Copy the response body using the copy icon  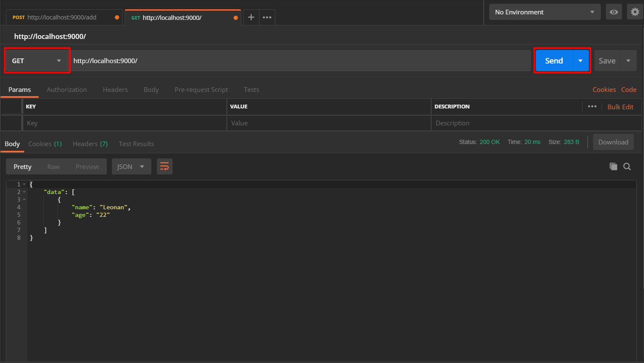point(613,166)
